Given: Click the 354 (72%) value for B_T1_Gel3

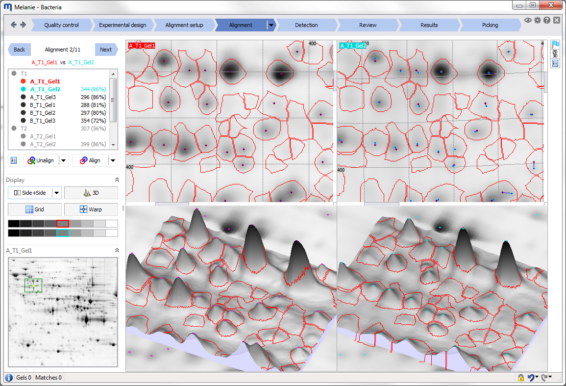Looking at the screenshot, I should click(x=93, y=121).
